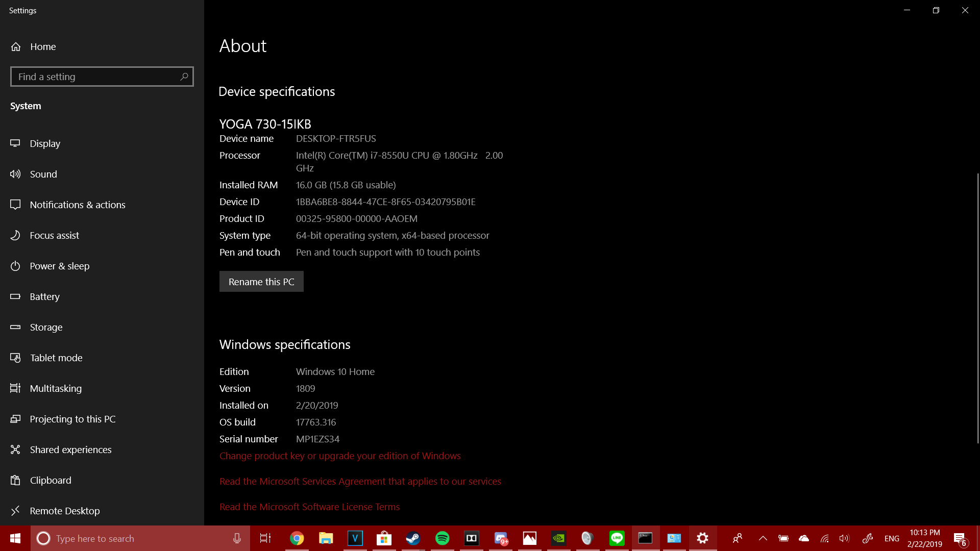980x551 pixels.
Task: Click the settings page vertical scrollbar
Action: [977, 308]
